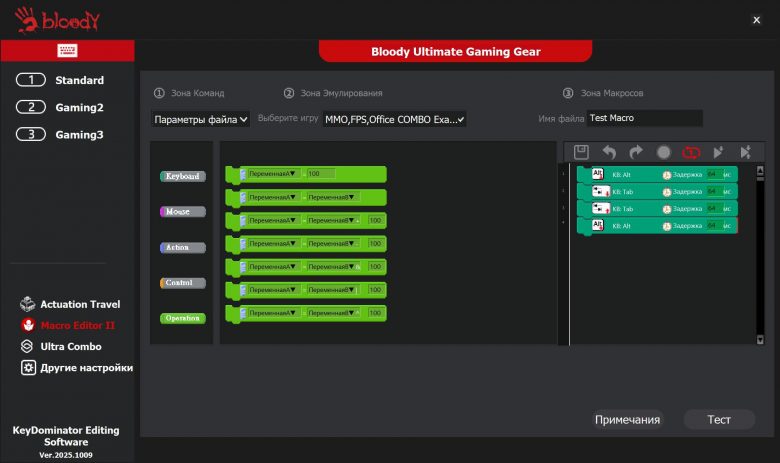
Task: Click the delay clock icon in row 2
Action: click(667, 192)
